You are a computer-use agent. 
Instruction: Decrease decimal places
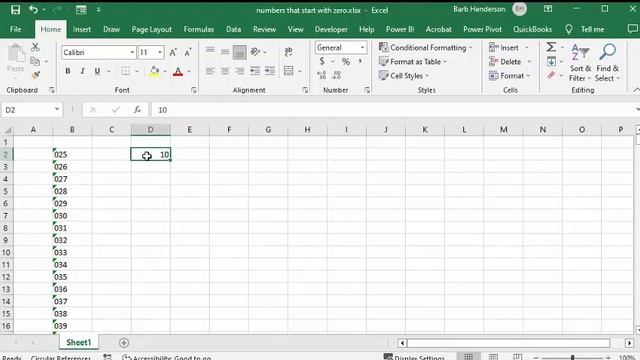[x=337, y=75]
